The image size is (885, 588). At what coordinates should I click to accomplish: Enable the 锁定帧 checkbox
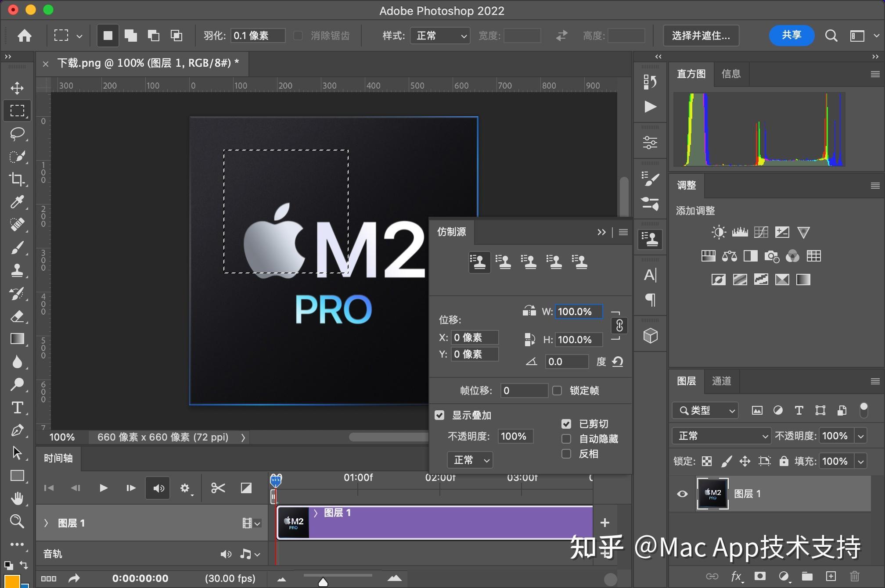557,391
